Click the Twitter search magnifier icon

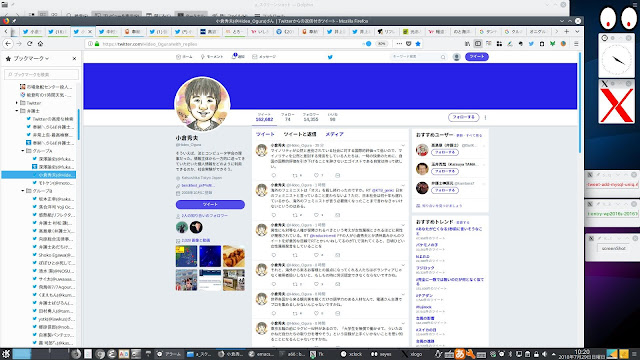(x=443, y=57)
